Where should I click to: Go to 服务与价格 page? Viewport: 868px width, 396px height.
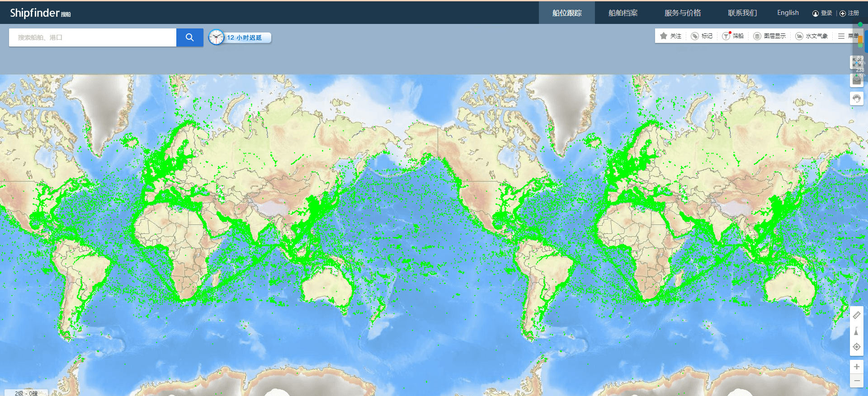coord(682,13)
